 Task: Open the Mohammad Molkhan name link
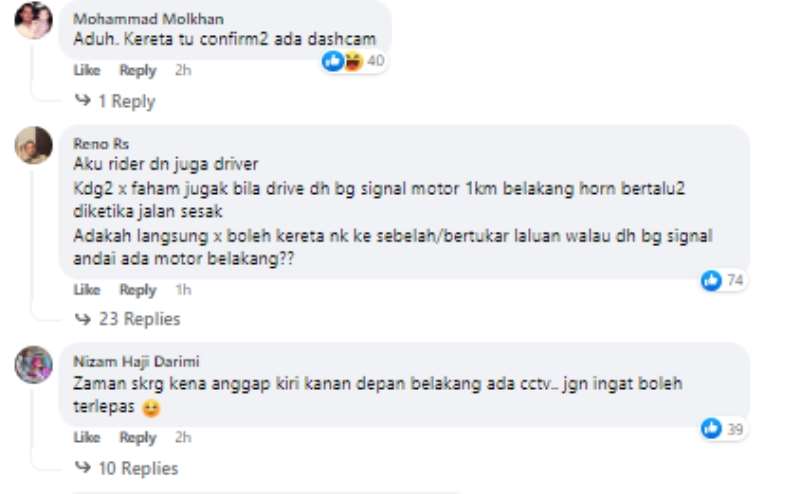[148, 19]
